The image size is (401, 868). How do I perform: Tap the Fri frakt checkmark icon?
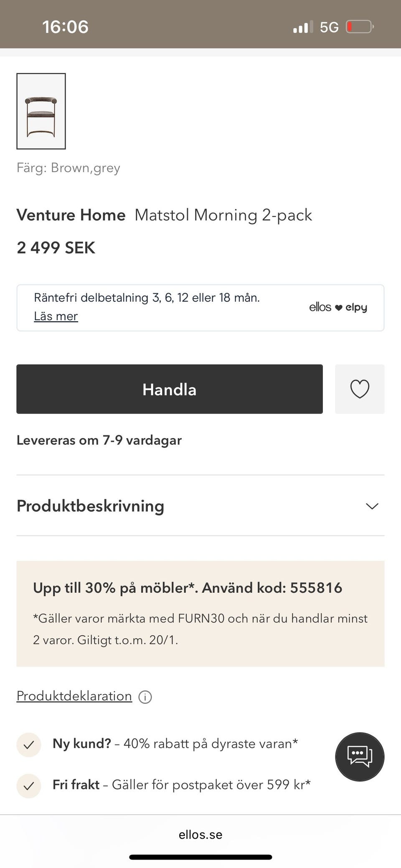29,786
